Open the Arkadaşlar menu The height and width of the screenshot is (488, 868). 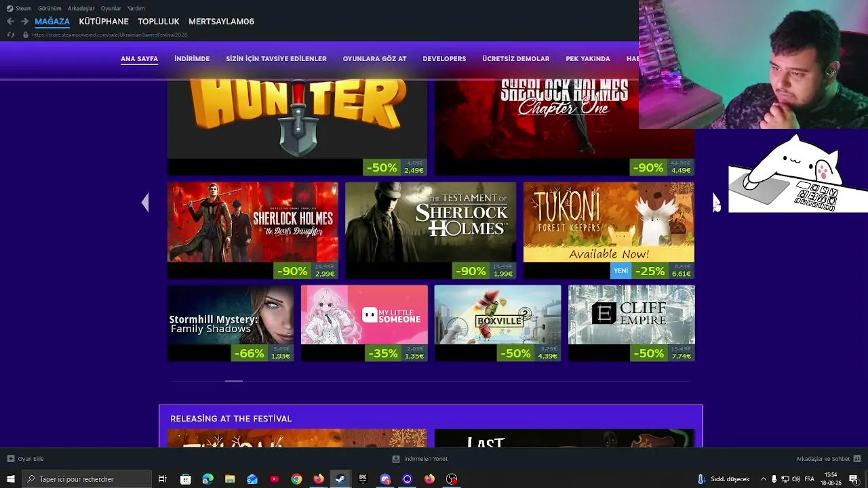pyautogui.click(x=81, y=8)
